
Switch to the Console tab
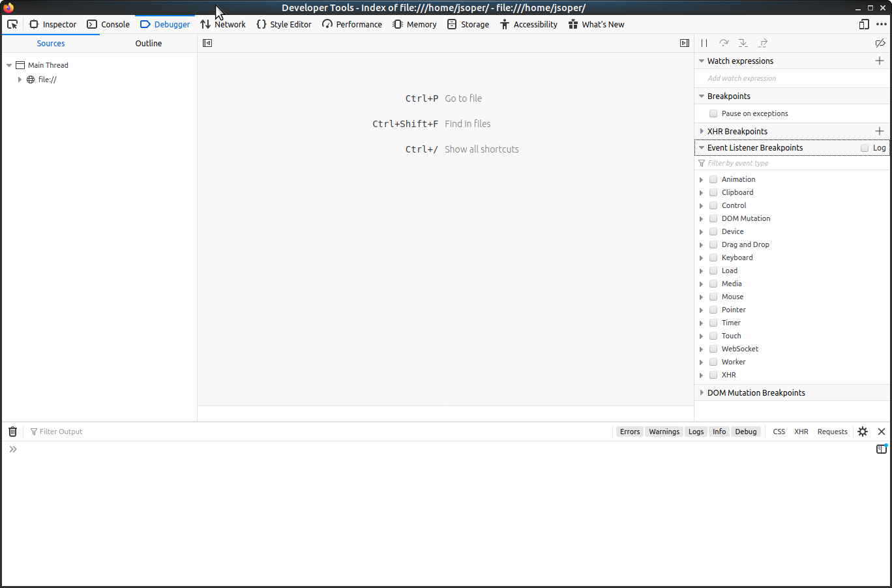(x=108, y=24)
